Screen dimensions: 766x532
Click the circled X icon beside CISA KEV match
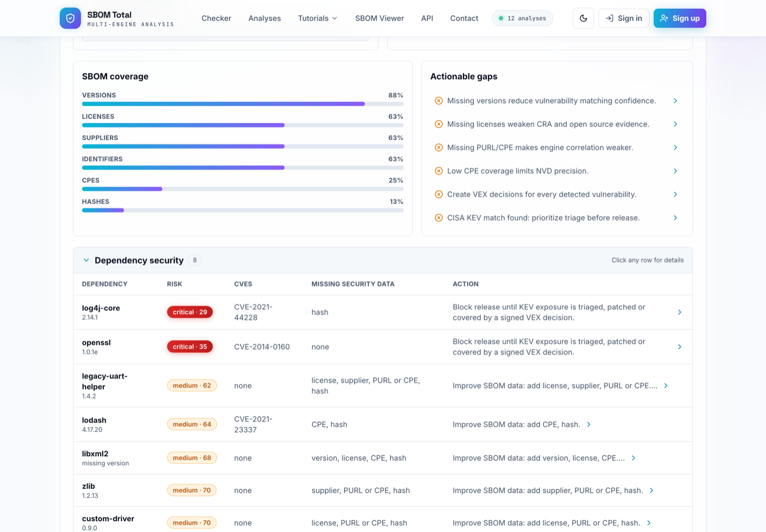439,218
